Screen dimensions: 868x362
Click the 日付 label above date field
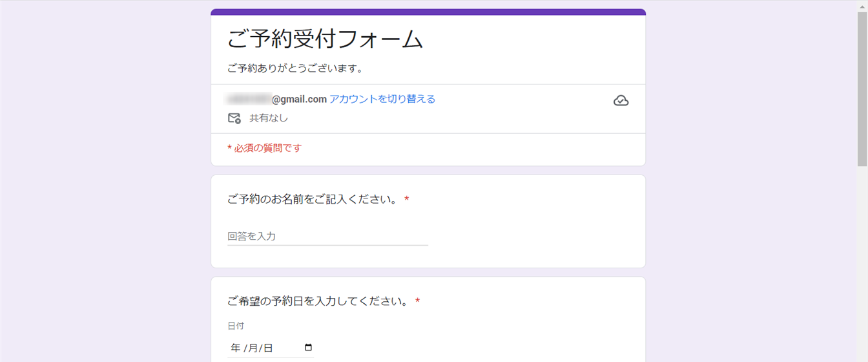[236, 326]
